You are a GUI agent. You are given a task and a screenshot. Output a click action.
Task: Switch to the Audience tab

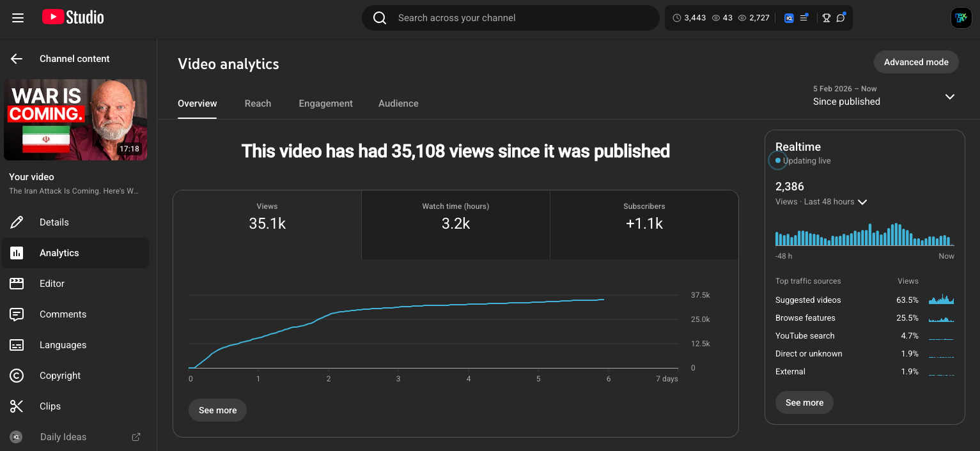click(398, 103)
